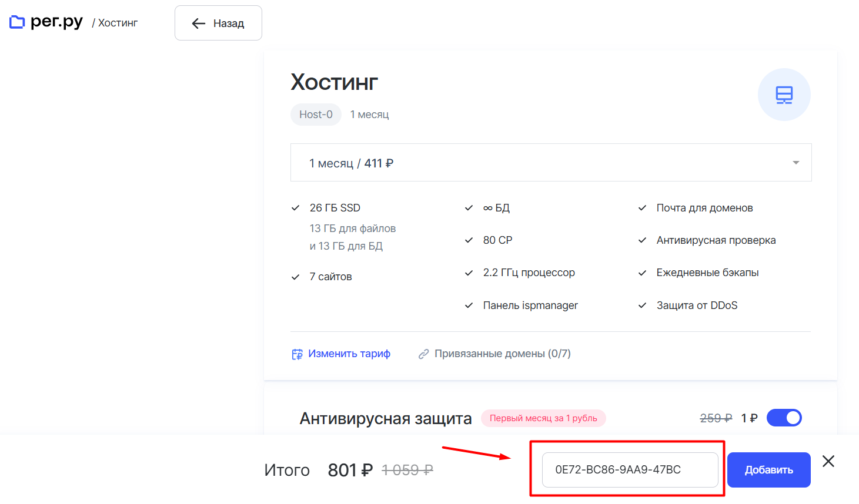The height and width of the screenshot is (504, 859).
Task: Click the "Первый месяц за 1 рубль" badge
Action: 543,418
